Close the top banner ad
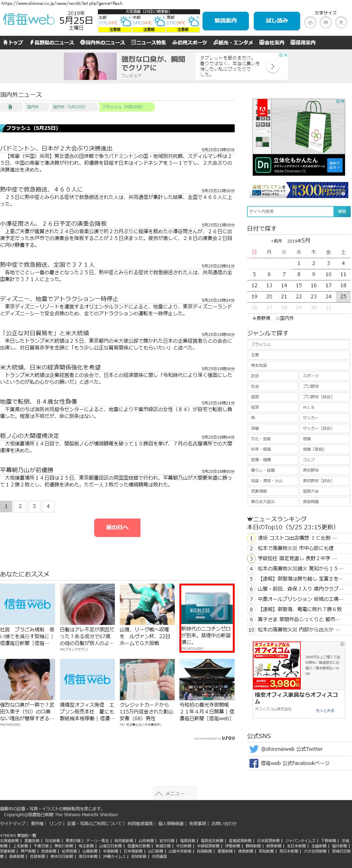 coord(286,55)
